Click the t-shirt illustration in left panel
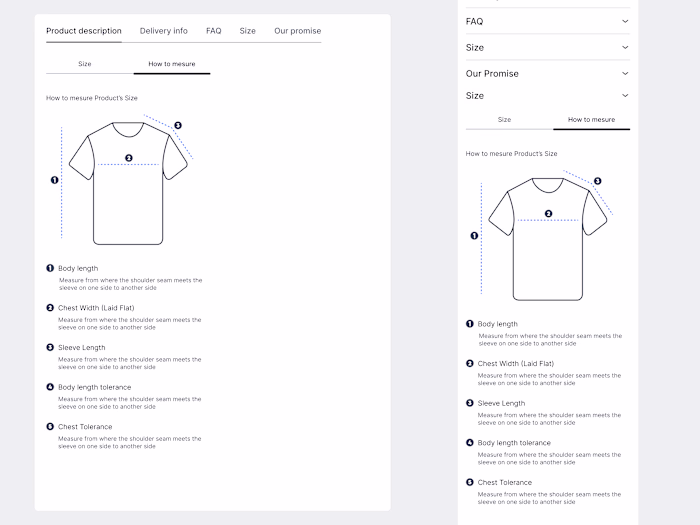This screenshot has width=700, height=525. 128,183
